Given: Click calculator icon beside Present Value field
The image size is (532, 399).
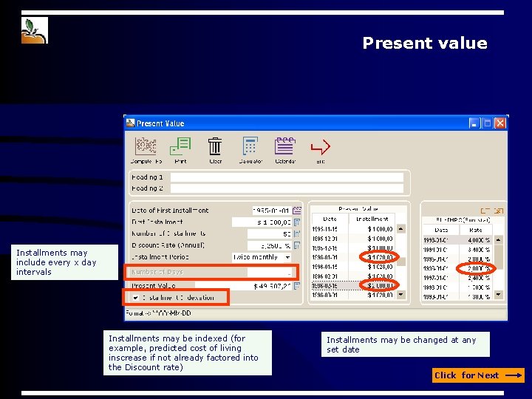Looking at the screenshot, I should [x=297, y=286].
